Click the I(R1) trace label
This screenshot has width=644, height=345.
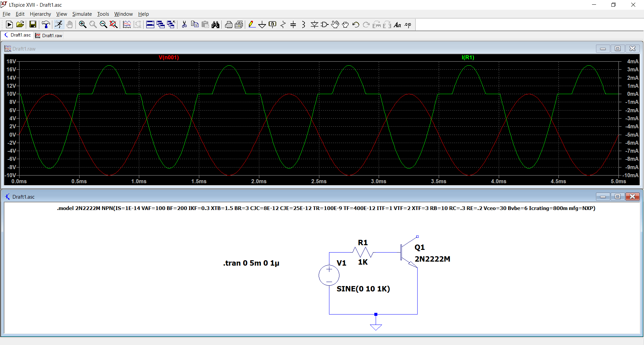pos(468,58)
